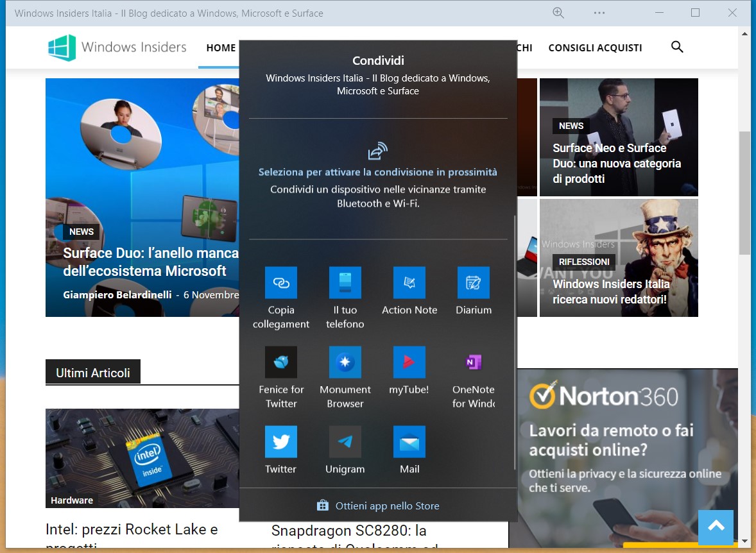Image resolution: width=756 pixels, height=553 pixels.
Task: Open the Intel Rocket Lake article thumbnail
Action: click(x=142, y=458)
